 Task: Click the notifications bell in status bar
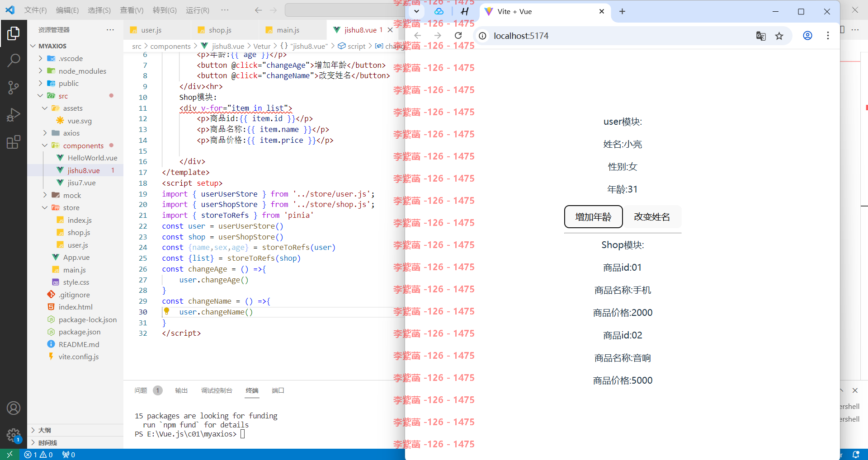(856, 455)
